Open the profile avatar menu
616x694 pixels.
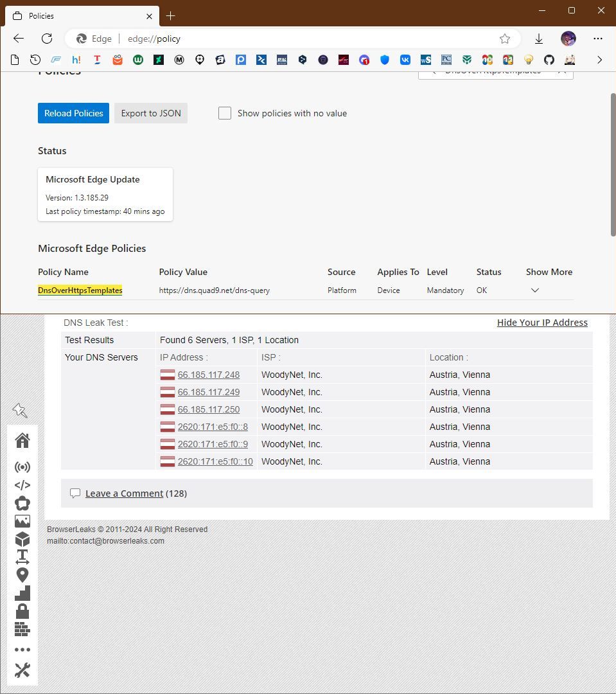point(568,39)
